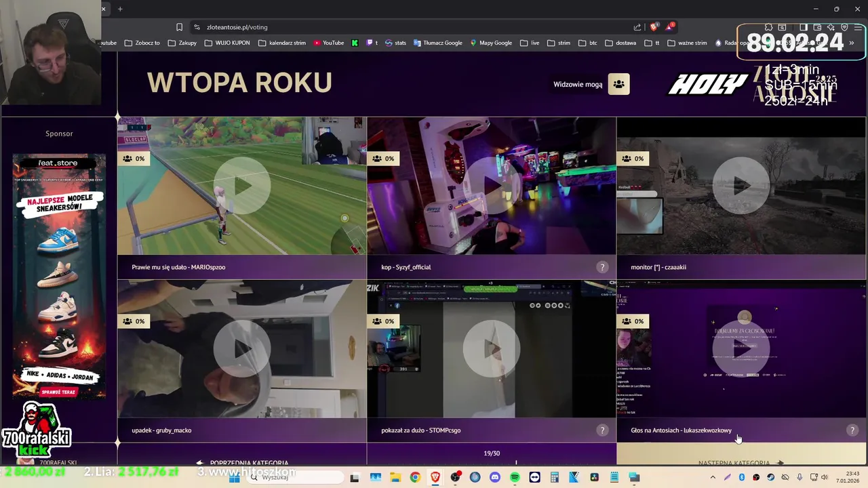Open the Kick bookmark with green K icon
The width and height of the screenshot is (868, 488).
(355, 43)
